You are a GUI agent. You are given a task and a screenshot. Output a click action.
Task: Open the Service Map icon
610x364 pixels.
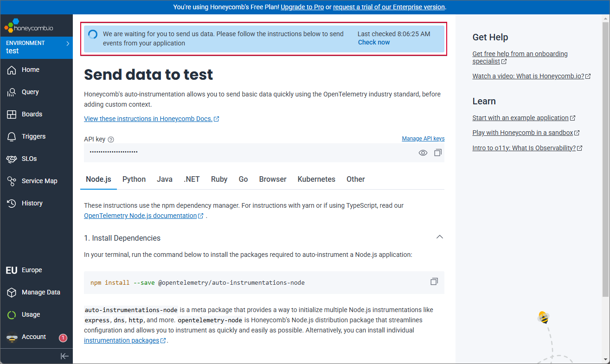point(12,181)
